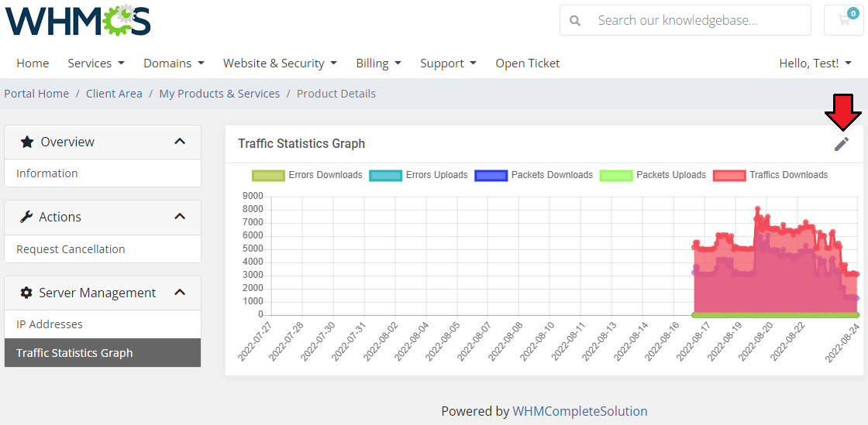Toggle Errors Downloads legend swatch
The height and width of the screenshot is (425, 868).
click(x=268, y=175)
